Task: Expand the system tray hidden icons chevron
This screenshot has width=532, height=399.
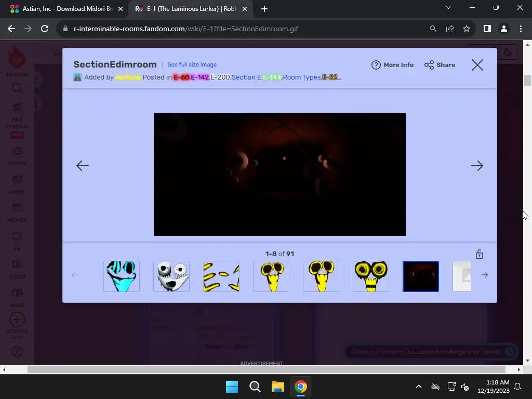Action: tap(419, 387)
